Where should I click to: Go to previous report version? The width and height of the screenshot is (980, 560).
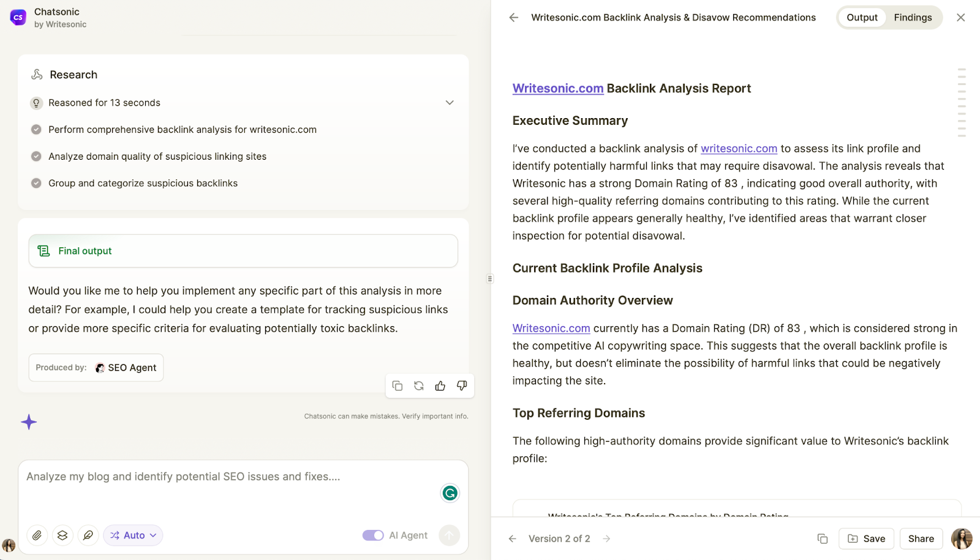click(x=513, y=539)
